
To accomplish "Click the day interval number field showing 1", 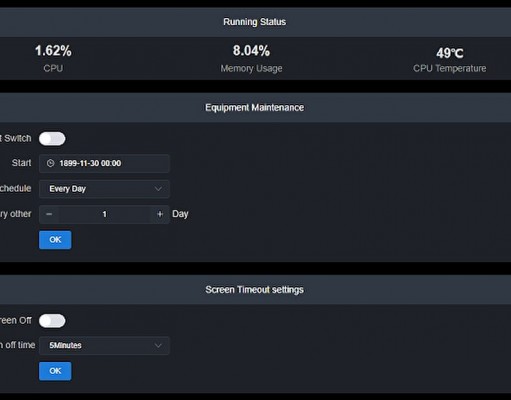I will coord(105,214).
